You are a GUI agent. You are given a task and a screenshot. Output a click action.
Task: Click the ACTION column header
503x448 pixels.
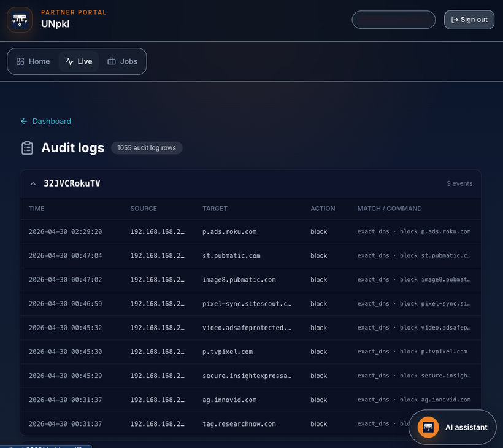tap(323, 209)
